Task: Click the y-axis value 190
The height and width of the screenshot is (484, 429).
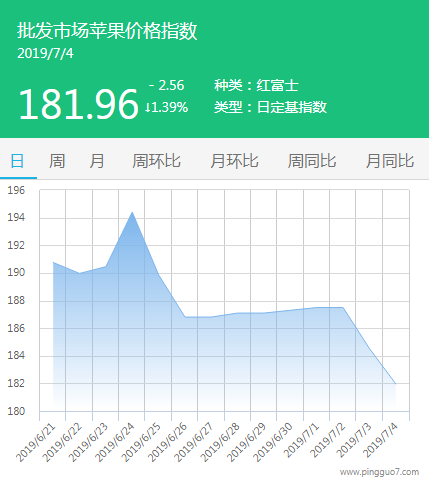Action: pyautogui.click(x=16, y=272)
